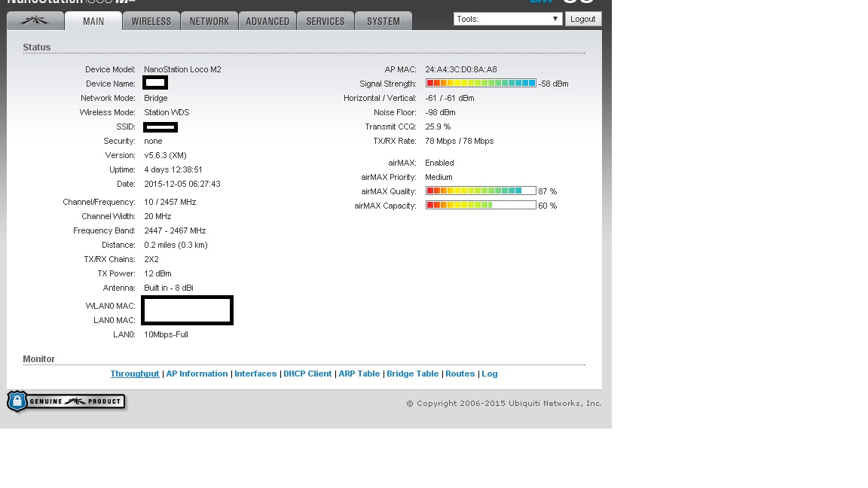Open the Log link
This screenshot has height=488, width=868.
(489, 374)
